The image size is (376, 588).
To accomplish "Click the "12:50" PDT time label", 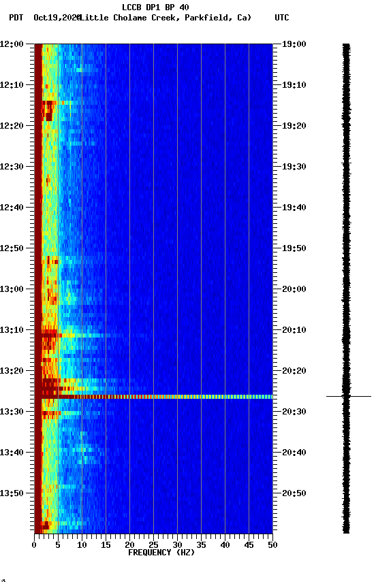I will click(x=12, y=248).
